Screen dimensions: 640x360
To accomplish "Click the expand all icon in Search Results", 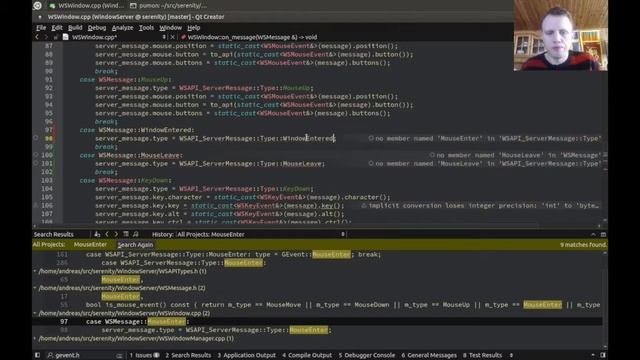I will 126,234.
